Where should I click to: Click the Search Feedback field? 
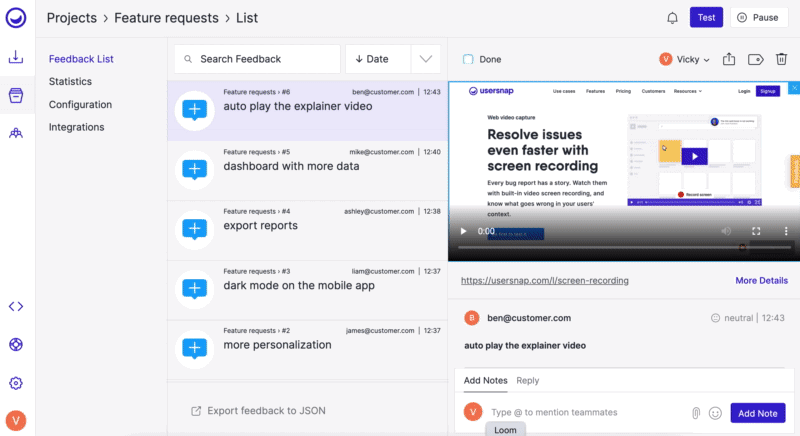pyautogui.click(x=257, y=59)
